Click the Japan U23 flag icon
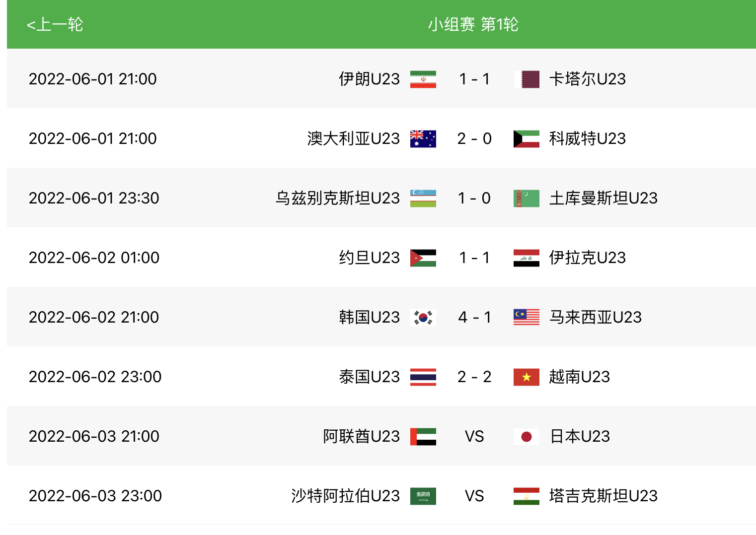 pyautogui.click(x=526, y=436)
